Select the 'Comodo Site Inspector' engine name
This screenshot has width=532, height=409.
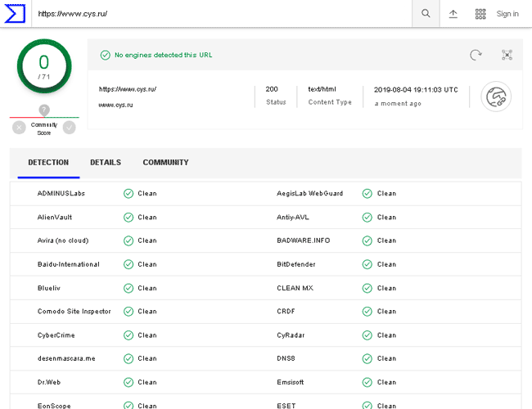pos(74,312)
